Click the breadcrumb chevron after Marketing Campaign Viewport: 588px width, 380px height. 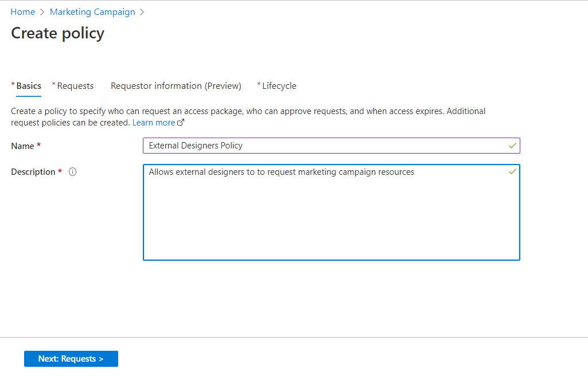tap(142, 13)
